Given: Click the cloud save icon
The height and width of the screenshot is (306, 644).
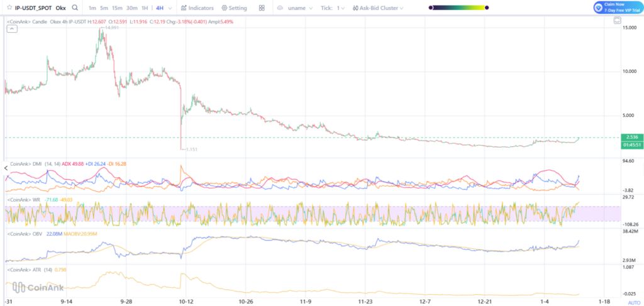Looking at the screenshot, I should 280,8.
